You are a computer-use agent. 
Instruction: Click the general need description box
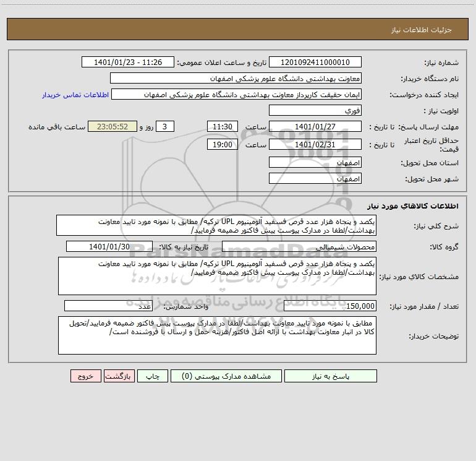[x=216, y=225]
